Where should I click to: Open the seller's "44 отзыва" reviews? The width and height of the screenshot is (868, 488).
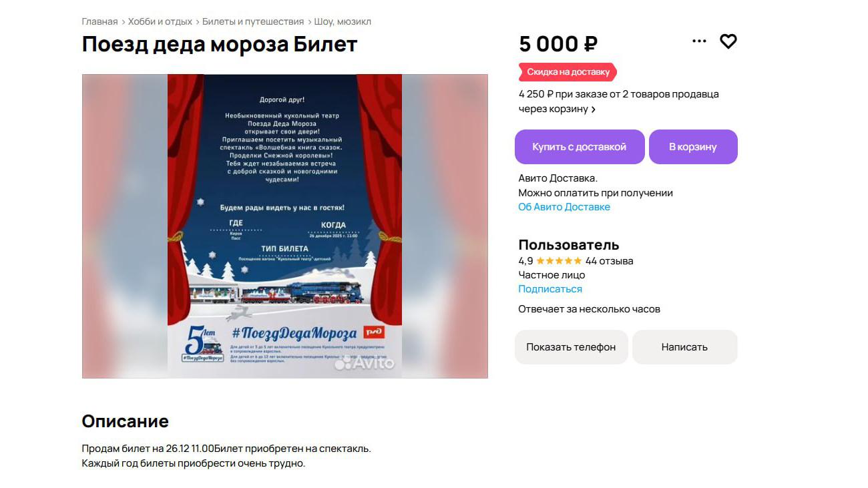click(x=609, y=261)
